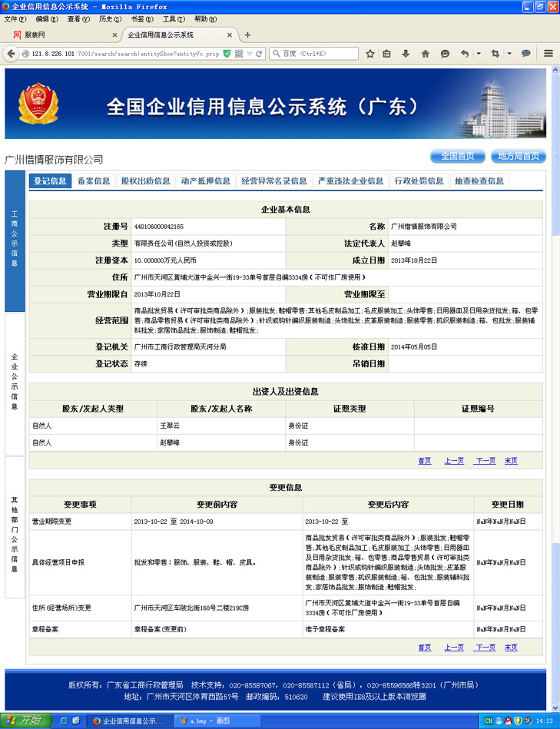Open the downloads arrow icon

click(x=406, y=54)
